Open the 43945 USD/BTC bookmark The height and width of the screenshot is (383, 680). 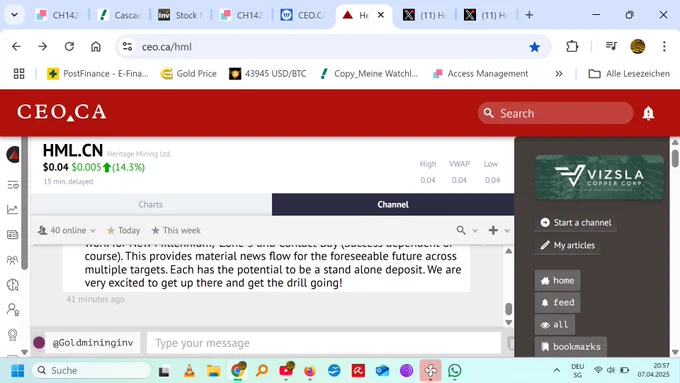click(268, 74)
